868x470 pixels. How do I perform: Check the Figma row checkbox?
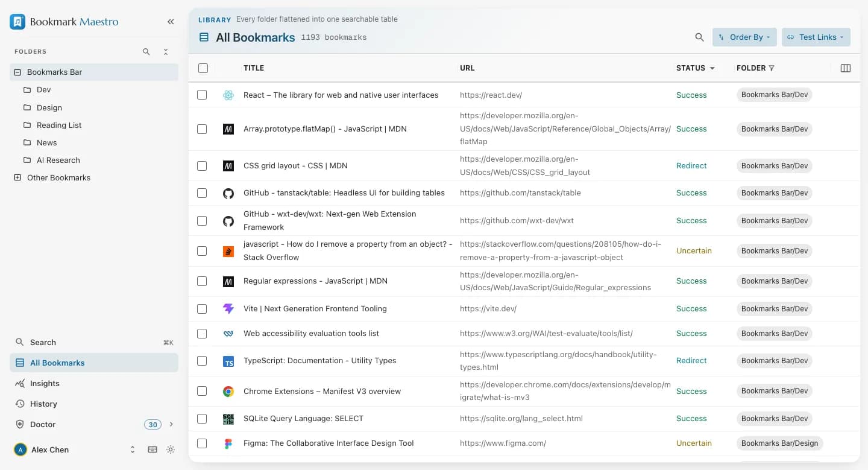click(202, 443)
